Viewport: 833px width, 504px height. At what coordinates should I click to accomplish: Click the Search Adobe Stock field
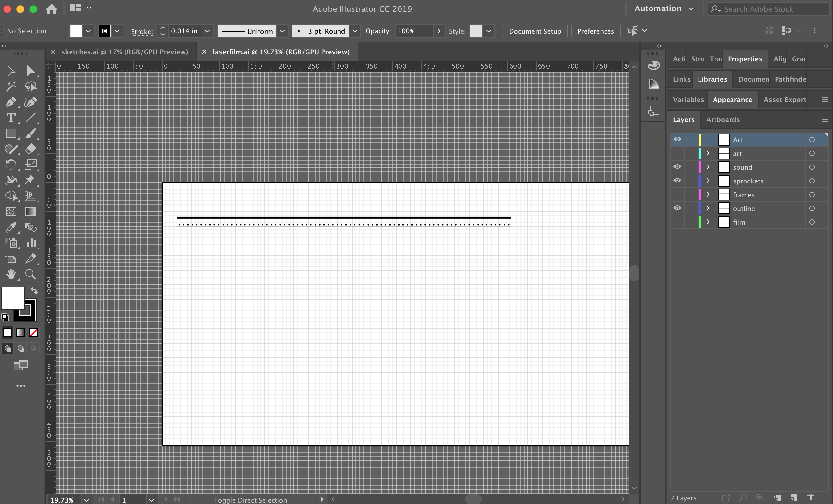point(768,9)
